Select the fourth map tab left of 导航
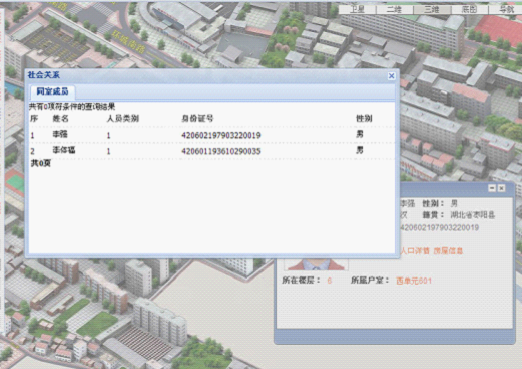 click(469, 9)
